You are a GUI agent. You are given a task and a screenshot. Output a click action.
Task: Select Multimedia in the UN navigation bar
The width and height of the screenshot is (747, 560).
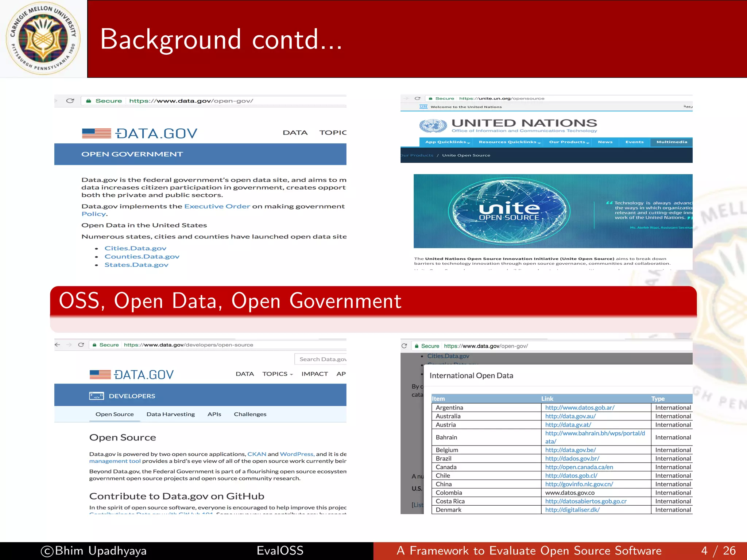[671, 142]
